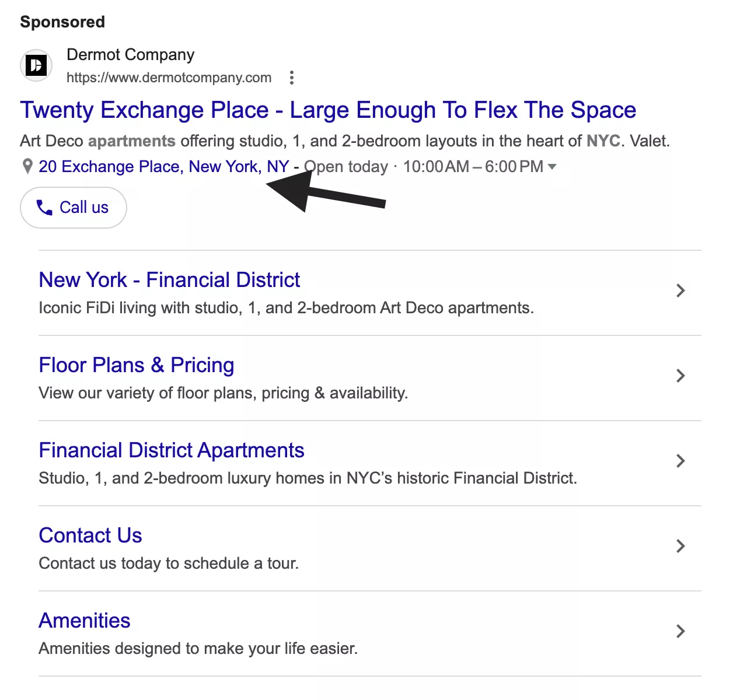
Task: Click the chevron beside Contact Us
Action: click(680, 546)
